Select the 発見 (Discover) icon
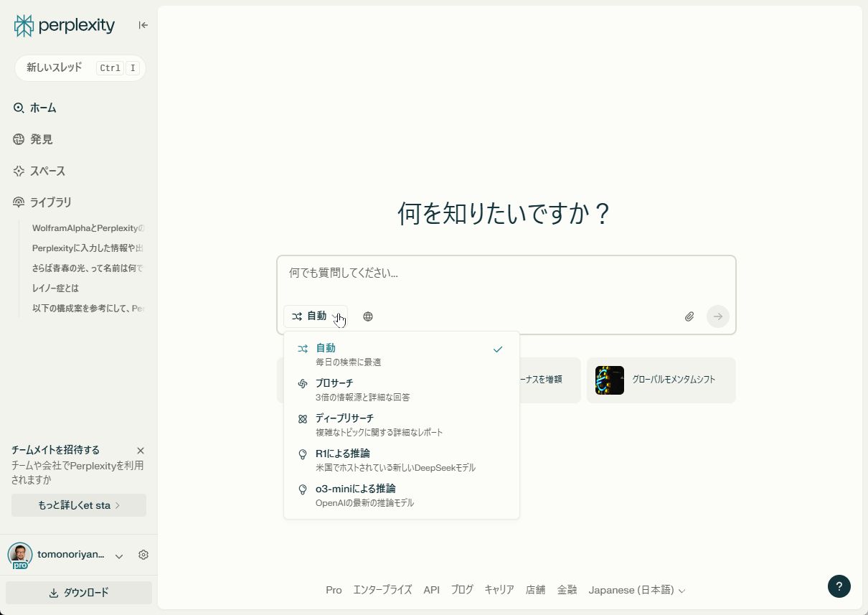The image size is (868, 615). (x=41, y=139)
